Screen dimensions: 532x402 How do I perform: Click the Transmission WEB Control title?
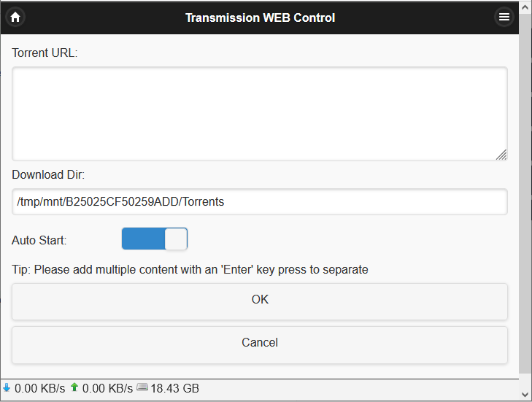point(260,18)
